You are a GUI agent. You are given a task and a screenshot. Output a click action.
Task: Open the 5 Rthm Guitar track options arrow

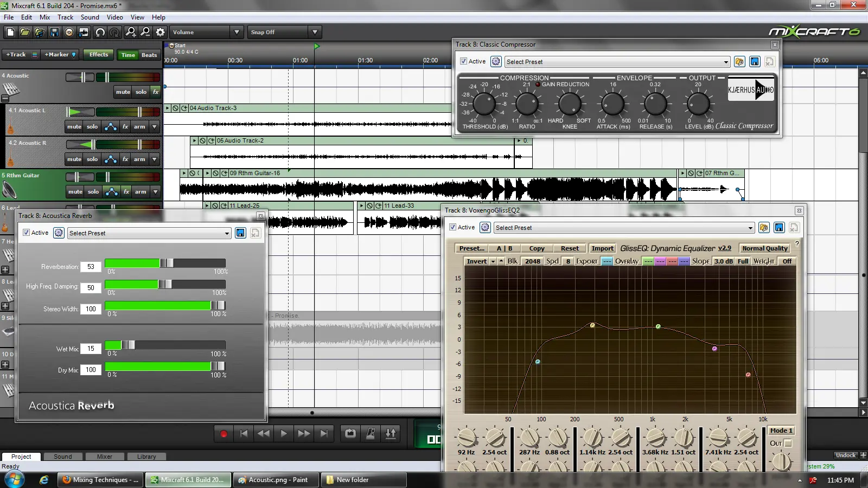[x=156, y=192]
